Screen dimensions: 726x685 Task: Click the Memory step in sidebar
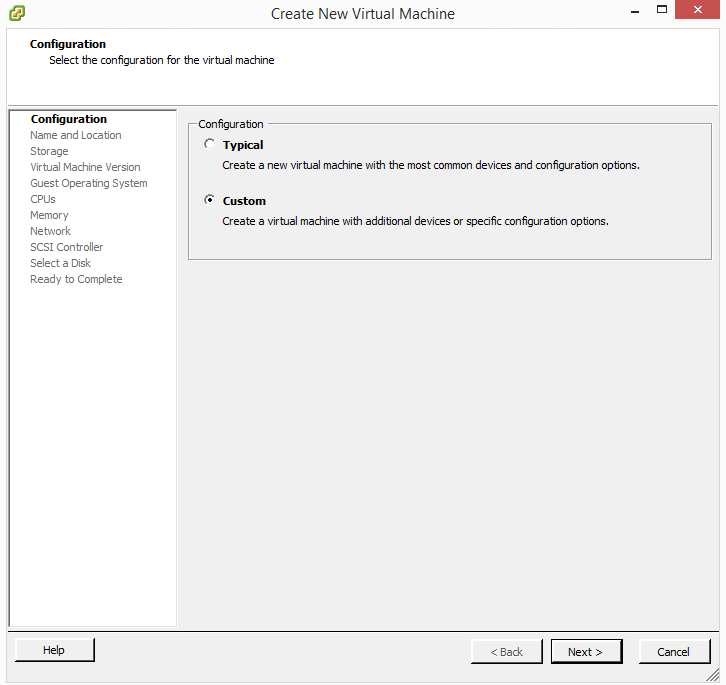tap(49, 215)
